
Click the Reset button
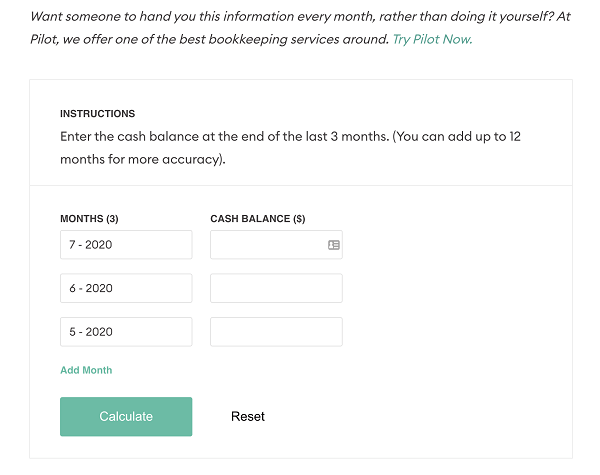(248, 417)
